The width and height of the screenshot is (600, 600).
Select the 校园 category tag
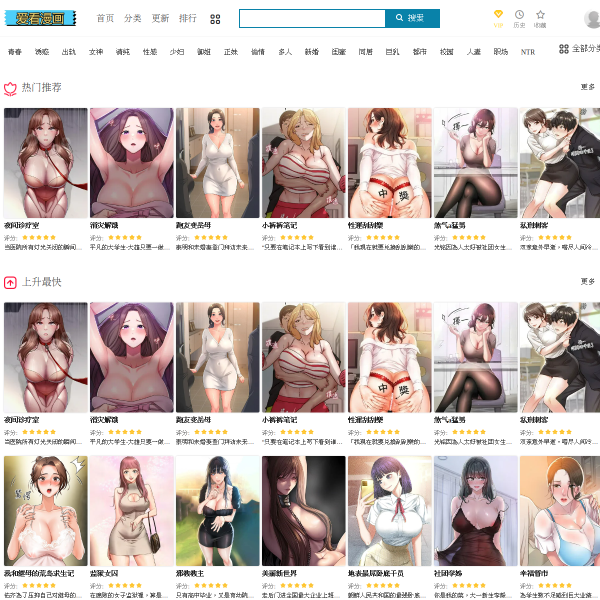tap(447, 51)
